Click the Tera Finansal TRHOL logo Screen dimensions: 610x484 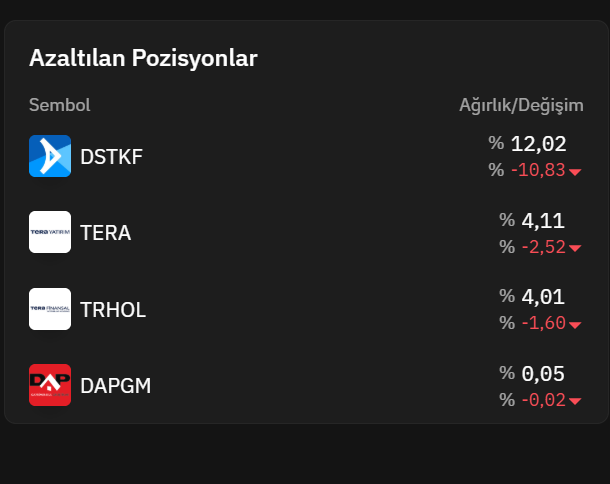tap(50, 309)
